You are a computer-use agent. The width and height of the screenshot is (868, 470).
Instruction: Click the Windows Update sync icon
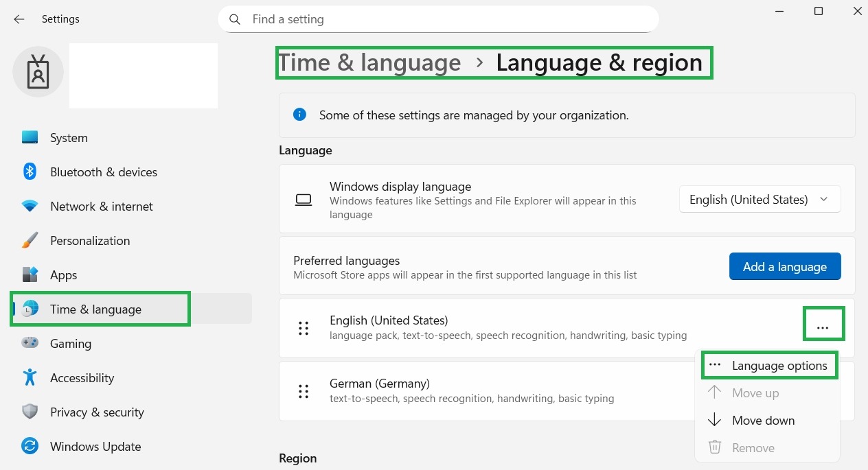click(30, 446)
